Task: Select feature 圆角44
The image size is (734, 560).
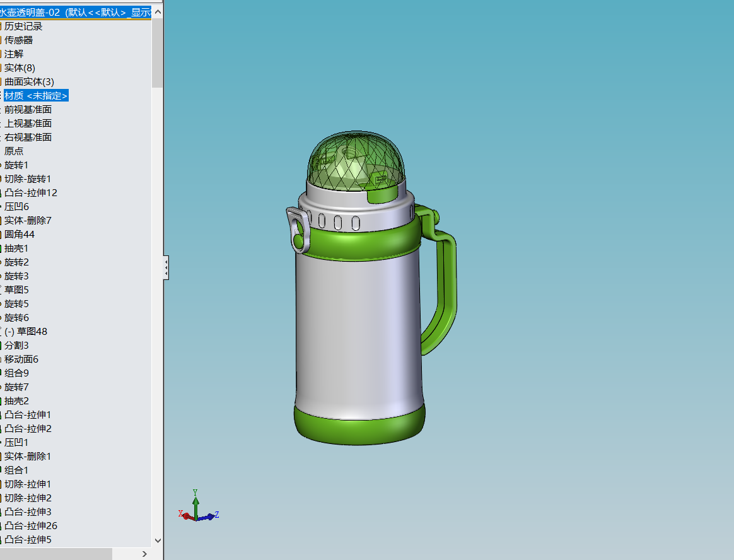Action: (19, 235)
